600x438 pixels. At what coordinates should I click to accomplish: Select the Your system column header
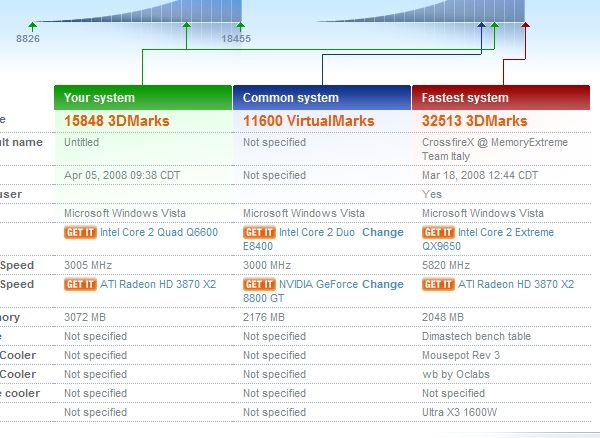pos(143,98)
